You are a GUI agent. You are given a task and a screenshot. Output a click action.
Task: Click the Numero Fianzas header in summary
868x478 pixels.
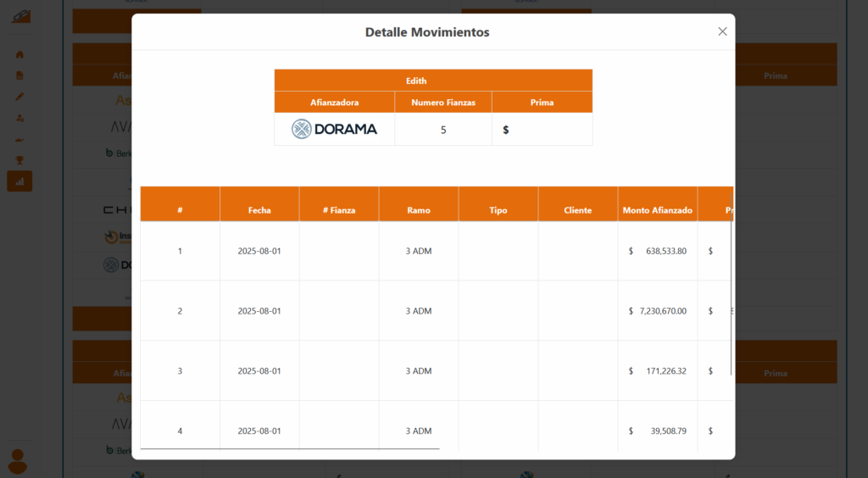443,103
